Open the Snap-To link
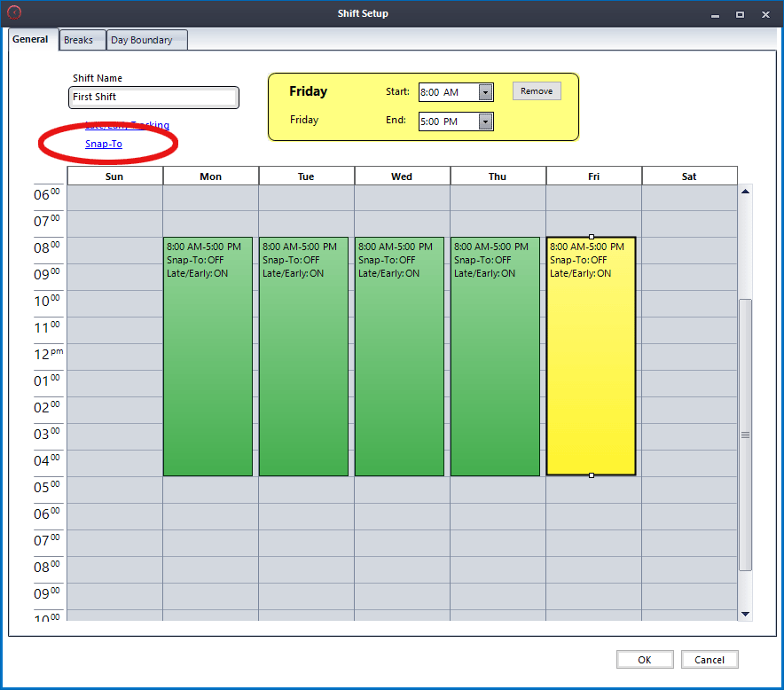The width and height of the screenshot is (784, 690). tap(103, 144)
